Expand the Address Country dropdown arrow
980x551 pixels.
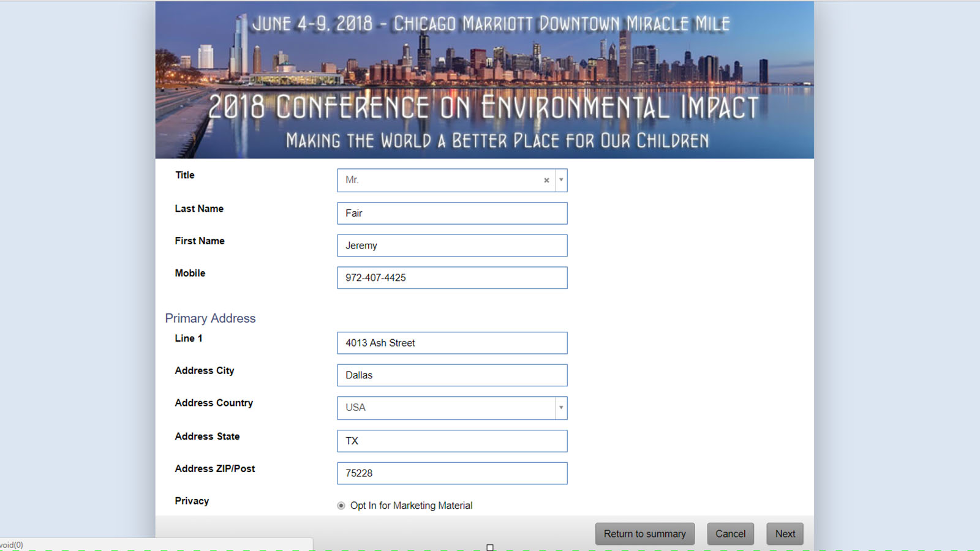[x=561, y=408]
